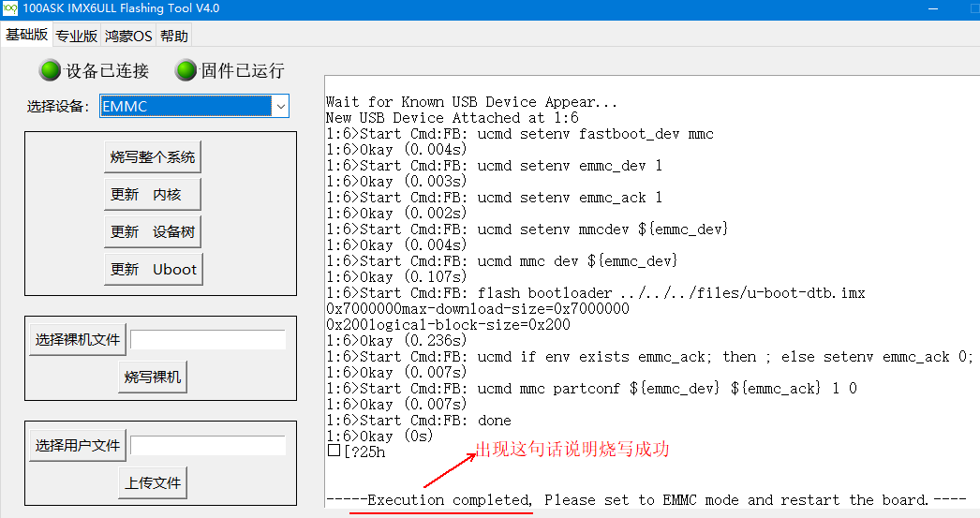Click the 'ucmd if env exists emmc_ack' log line
Image resolution: width=980 pixels, height=518 pixels.
pyautogui.click(x=649, y=357)
